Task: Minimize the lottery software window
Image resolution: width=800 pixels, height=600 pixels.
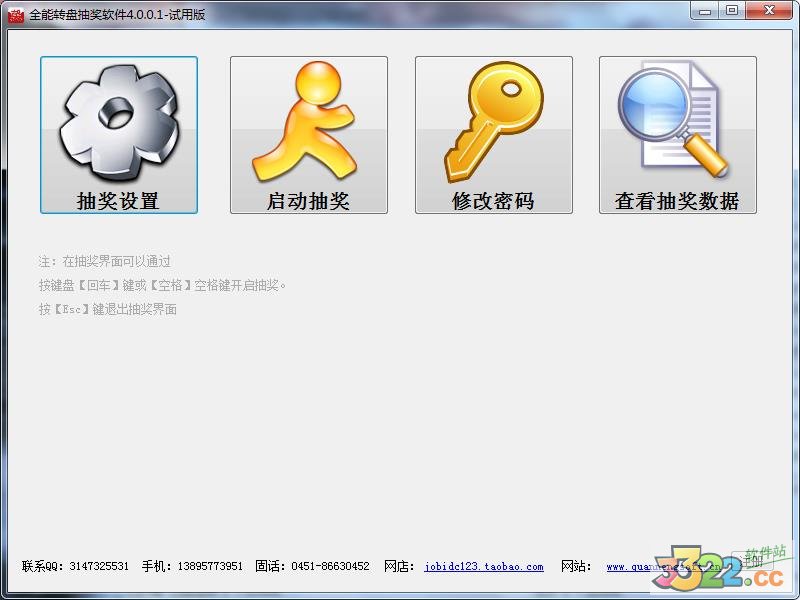Action: tap(708, 10)
